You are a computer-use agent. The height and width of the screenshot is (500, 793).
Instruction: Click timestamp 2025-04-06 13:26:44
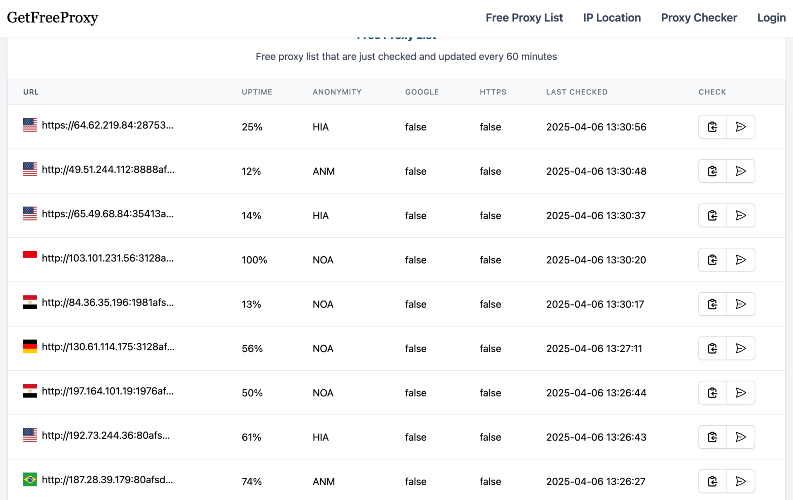click(x=596, y=393)
